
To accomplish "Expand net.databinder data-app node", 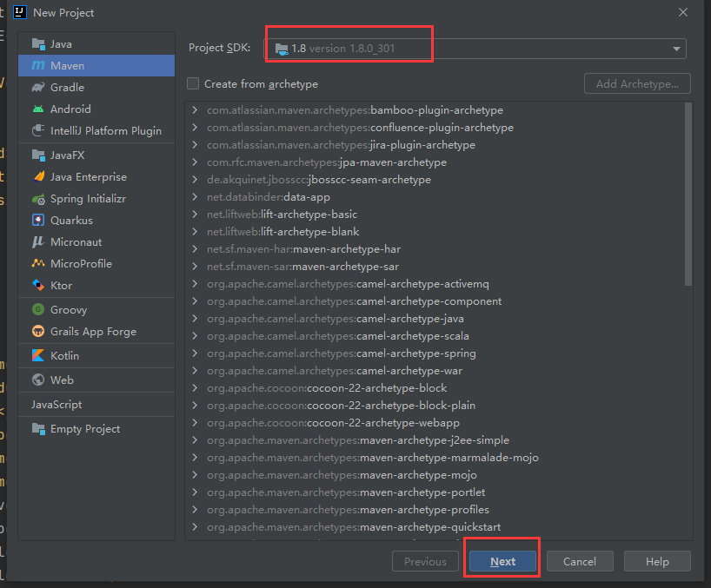I will pos(195,196).
